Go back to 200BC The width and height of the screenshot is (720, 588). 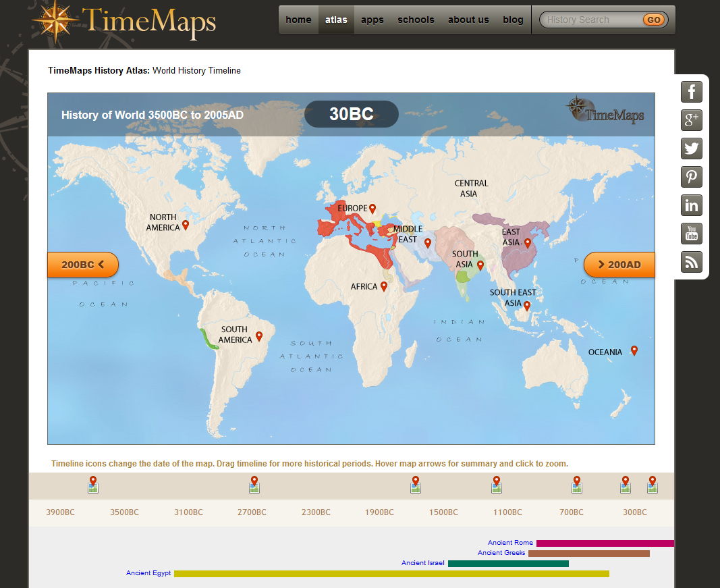82,265
